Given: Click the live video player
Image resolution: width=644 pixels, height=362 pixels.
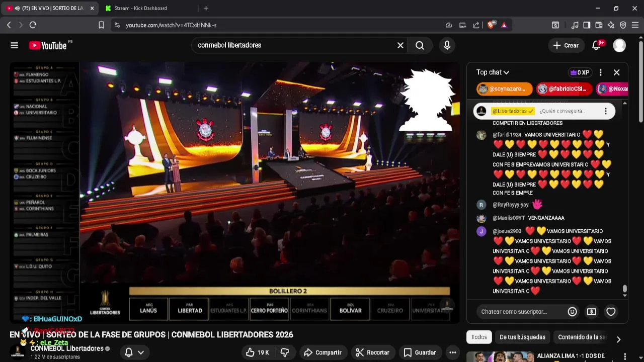Looking at the screenshot, I should click(x=234, y=193).
